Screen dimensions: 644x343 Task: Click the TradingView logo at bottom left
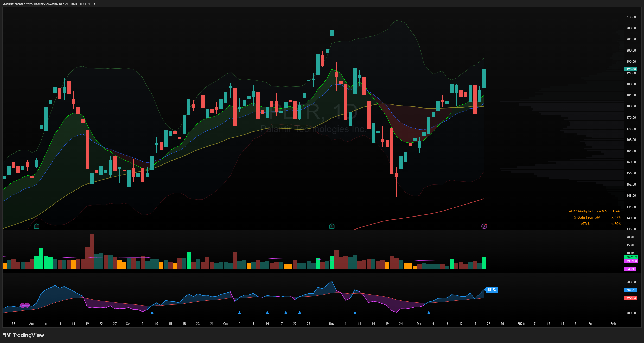tap(24, 335)
